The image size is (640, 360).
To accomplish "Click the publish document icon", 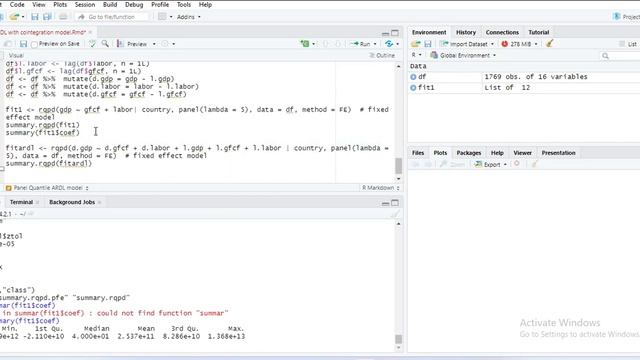I will coord(389,44).
